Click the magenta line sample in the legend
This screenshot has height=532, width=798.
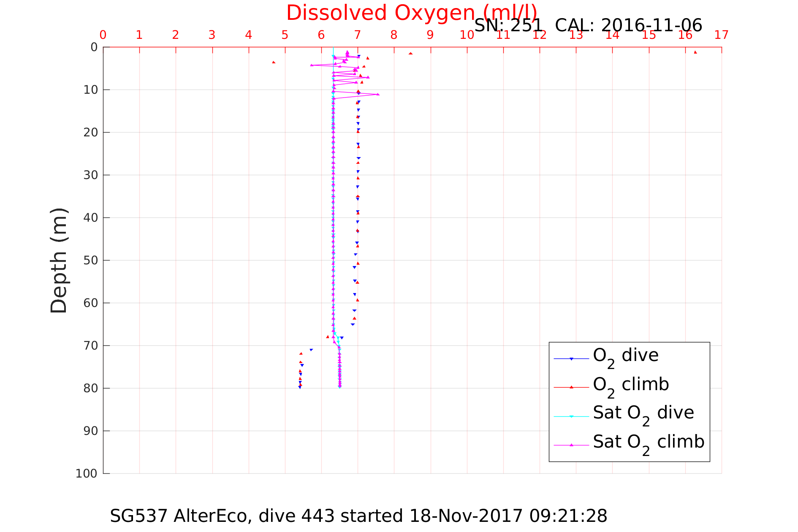coord(571,445)
